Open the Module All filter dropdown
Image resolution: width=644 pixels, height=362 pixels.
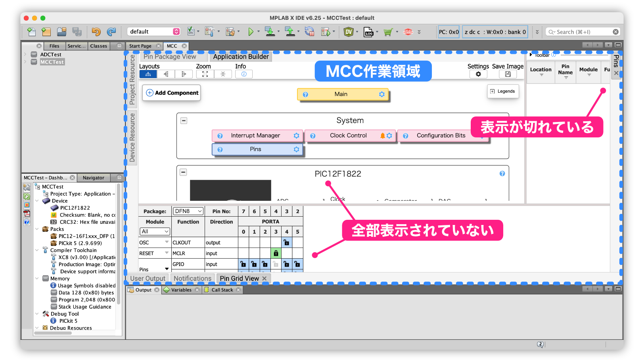pos(155,231)
